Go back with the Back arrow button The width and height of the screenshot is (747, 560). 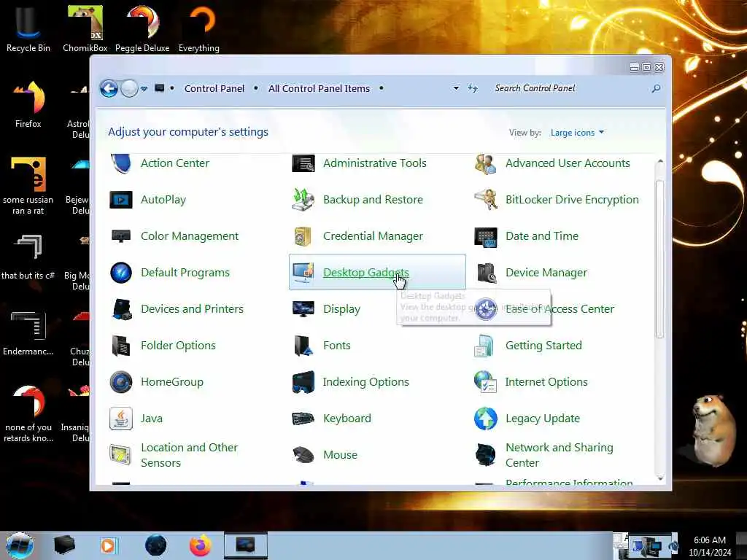109,88
